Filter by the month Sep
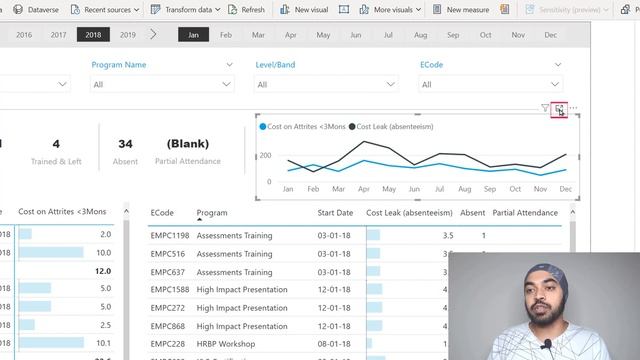The image size is (640, 360). click(x=453, y=35)
